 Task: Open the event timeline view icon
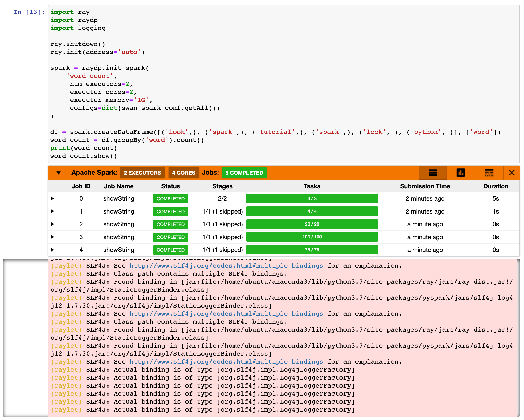pos(489,173)
